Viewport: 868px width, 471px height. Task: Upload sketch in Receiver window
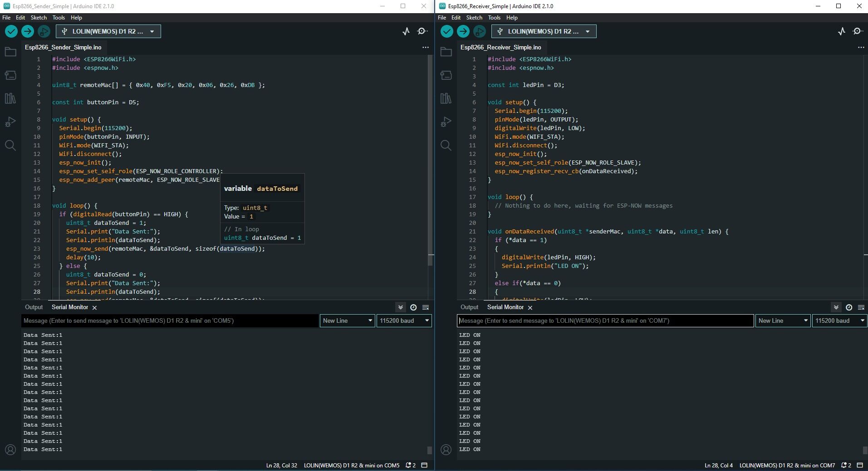(x=463, y=31)
